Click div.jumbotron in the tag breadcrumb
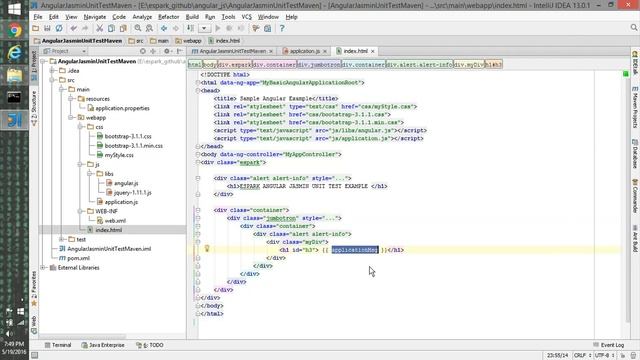The width and height of the screenshot is (640, 360). click(319, 64)
